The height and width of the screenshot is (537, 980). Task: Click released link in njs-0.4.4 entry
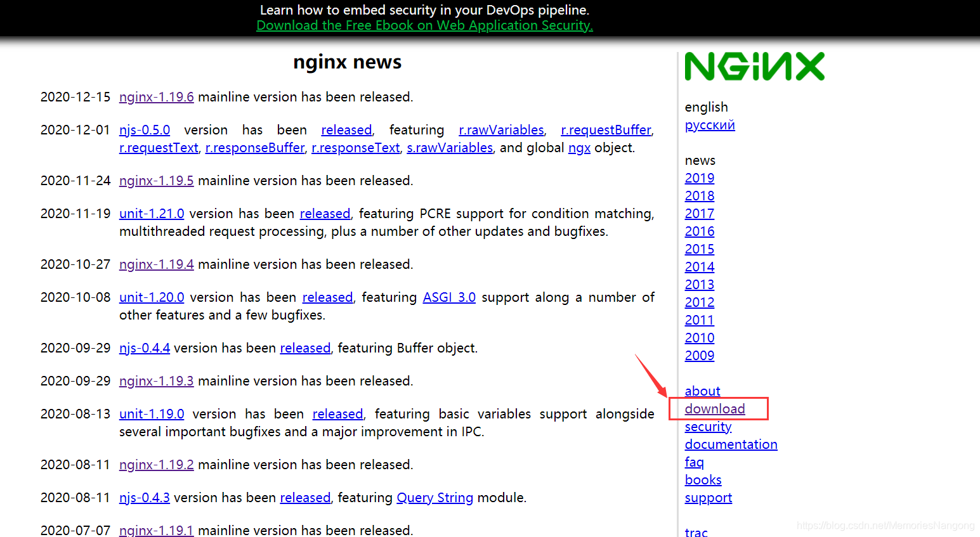305,348
